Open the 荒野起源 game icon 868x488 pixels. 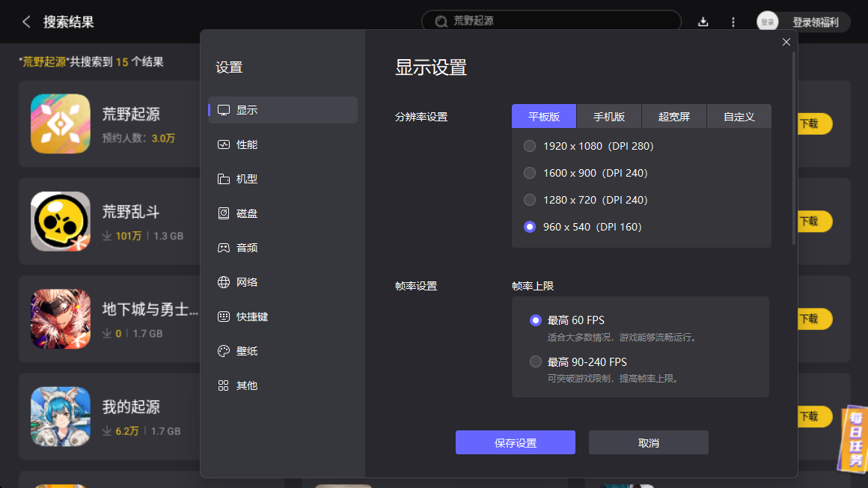(61, 123)
